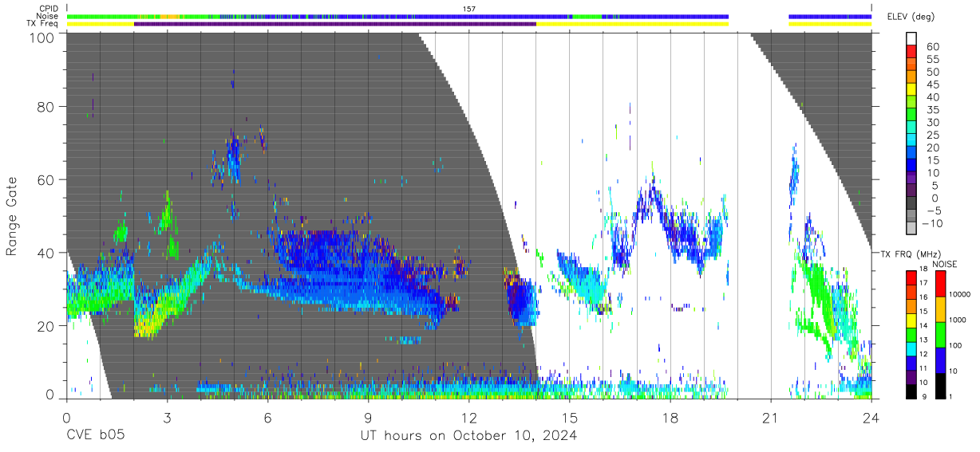Click the green 30–35 degree elevation swatch
The height and width of the screenshot is (452, 980).
tap(911, 114)
